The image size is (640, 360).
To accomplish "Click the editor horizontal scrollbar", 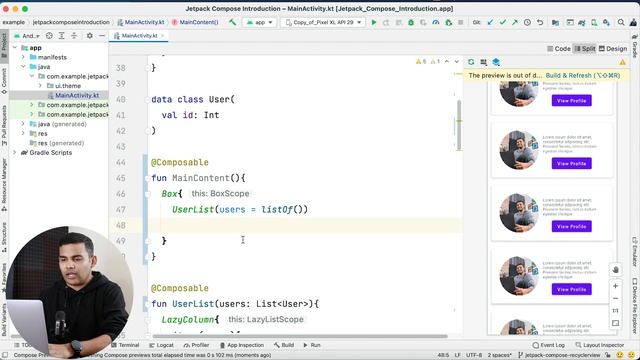I will point(300,336).
